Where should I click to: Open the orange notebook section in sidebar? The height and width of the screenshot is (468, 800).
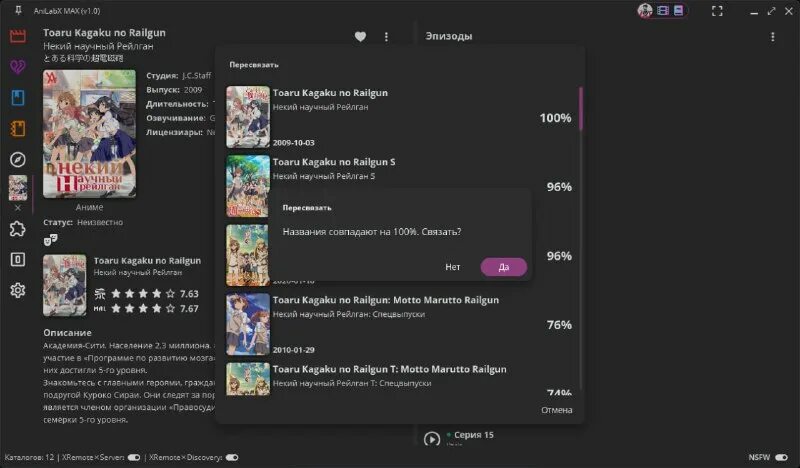(x=18, y=128)
